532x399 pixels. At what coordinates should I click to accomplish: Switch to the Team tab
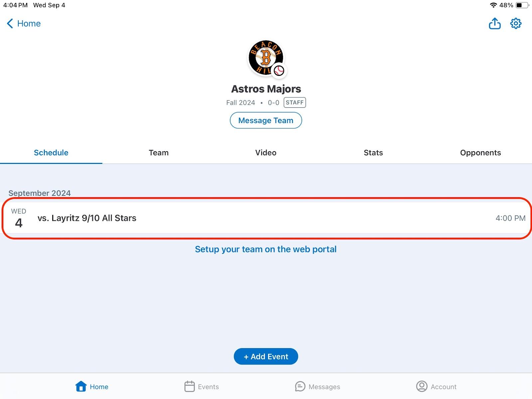(159, 153)
